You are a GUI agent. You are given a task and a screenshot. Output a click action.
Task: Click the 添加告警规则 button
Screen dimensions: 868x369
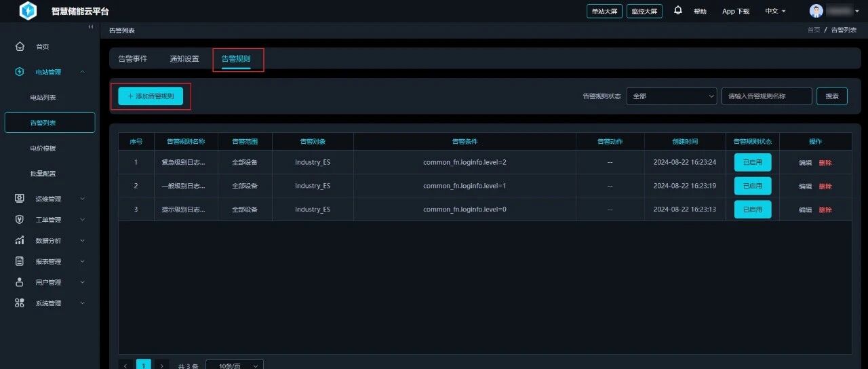(151, 96)
